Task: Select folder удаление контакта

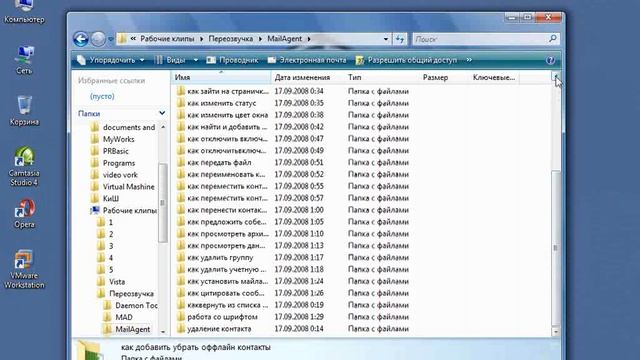Action: point(214,329)
